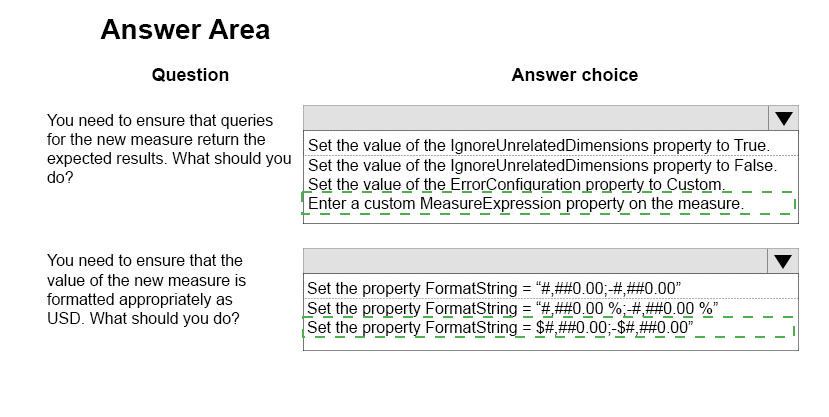This screenshot has height=417, width=829.
Task: Click the gray field of the first dropdown
Action: (x=536, y=118)
